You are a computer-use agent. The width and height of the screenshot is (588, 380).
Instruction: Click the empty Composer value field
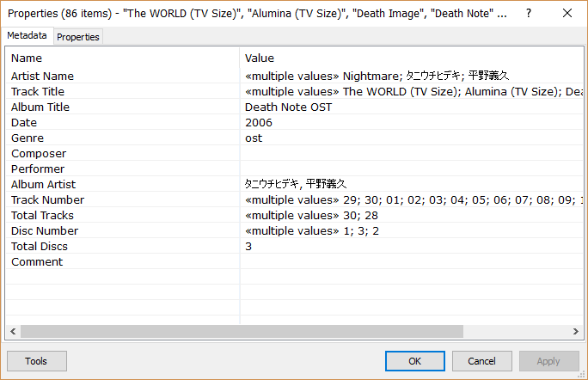pyautogui.click(x=412, y=153)
